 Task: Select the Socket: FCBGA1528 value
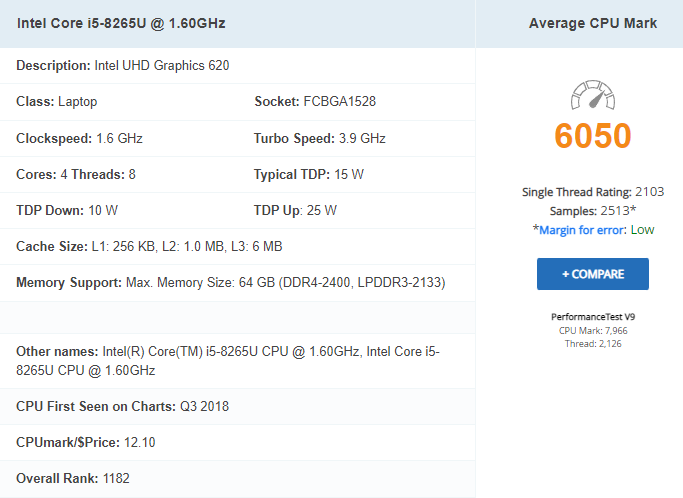tap(315, 102)
